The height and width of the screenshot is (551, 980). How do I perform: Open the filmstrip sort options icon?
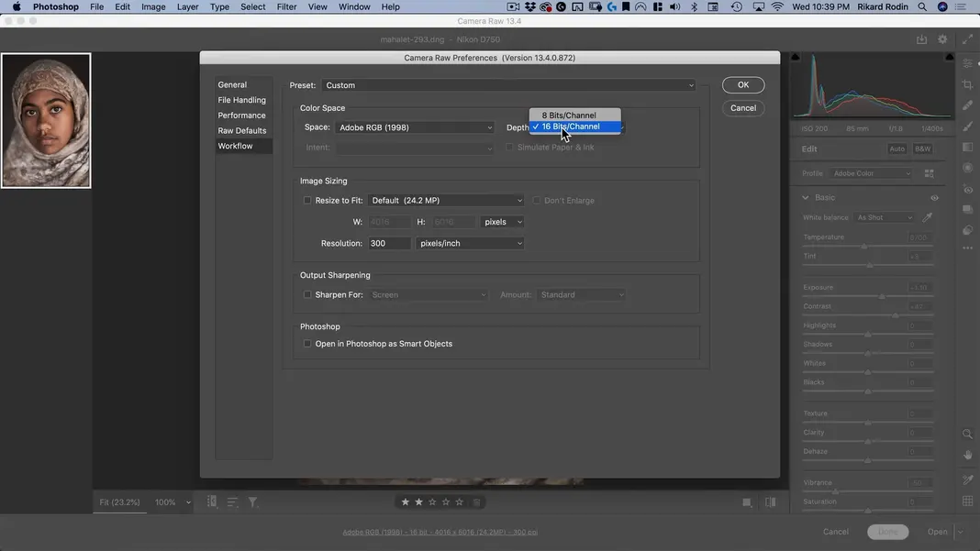click(232, 501)
